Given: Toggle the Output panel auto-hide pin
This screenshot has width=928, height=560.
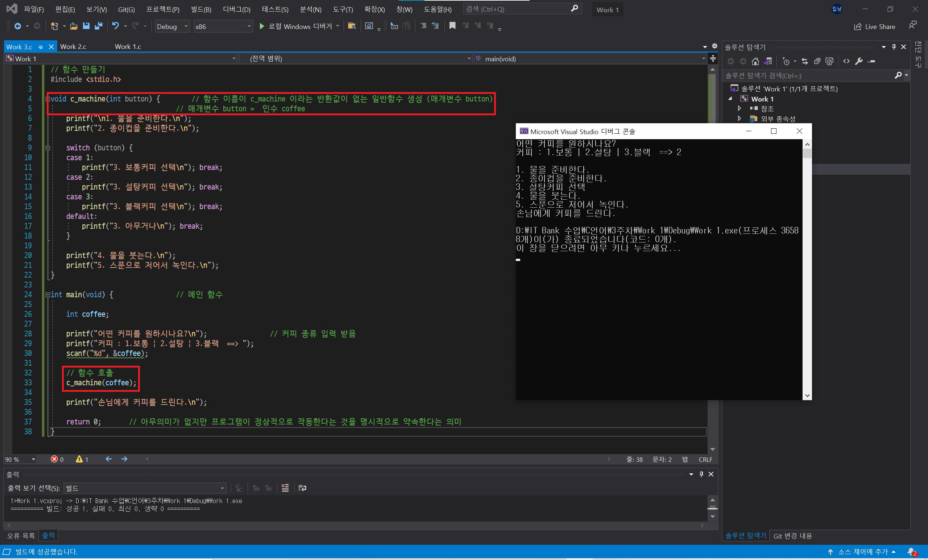Looking at the screenshot, I should coord(701,474).
